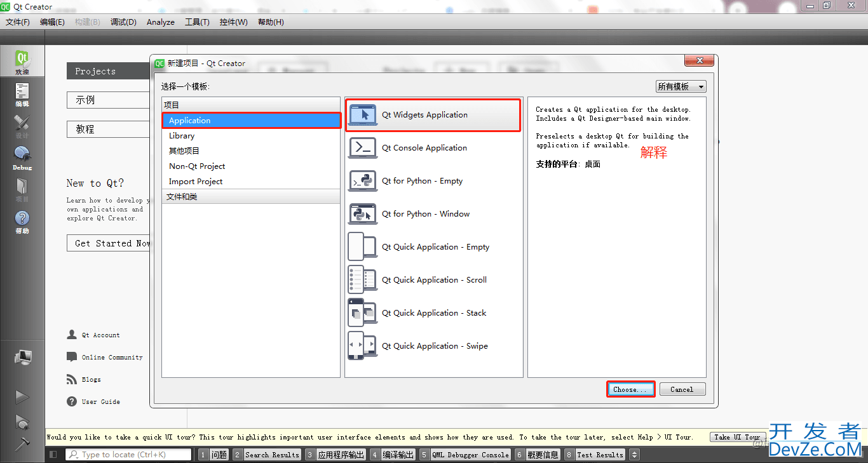Click the Blogs RSS icon

(x=72, y=379)
